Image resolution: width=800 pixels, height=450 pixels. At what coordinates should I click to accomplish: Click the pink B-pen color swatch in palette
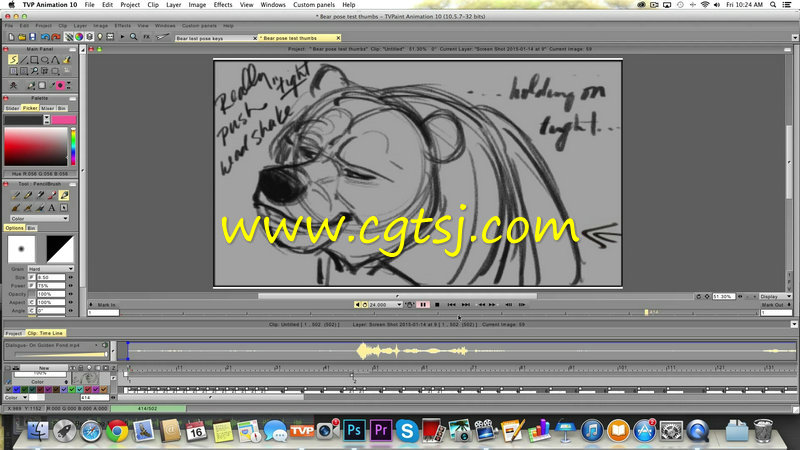pos(64,120)
